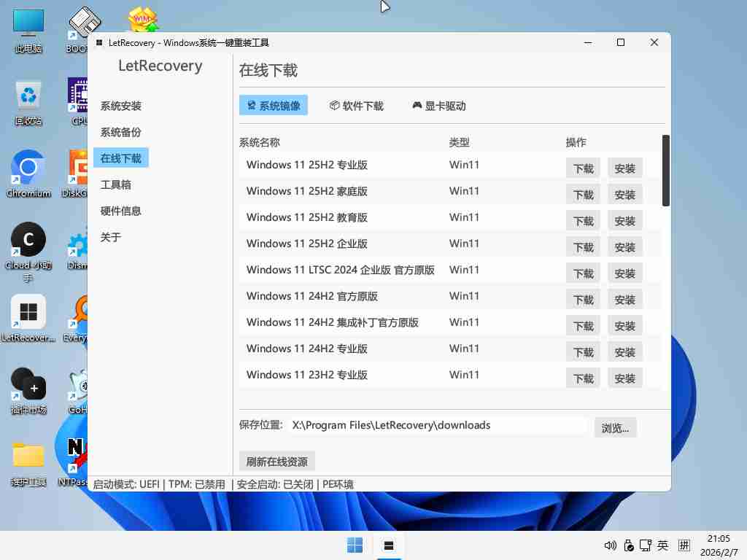The height and width of the screenshot is (560, 747).
Task: Click the 刷新在线资源 button
Action: click(x=276, y=462)
